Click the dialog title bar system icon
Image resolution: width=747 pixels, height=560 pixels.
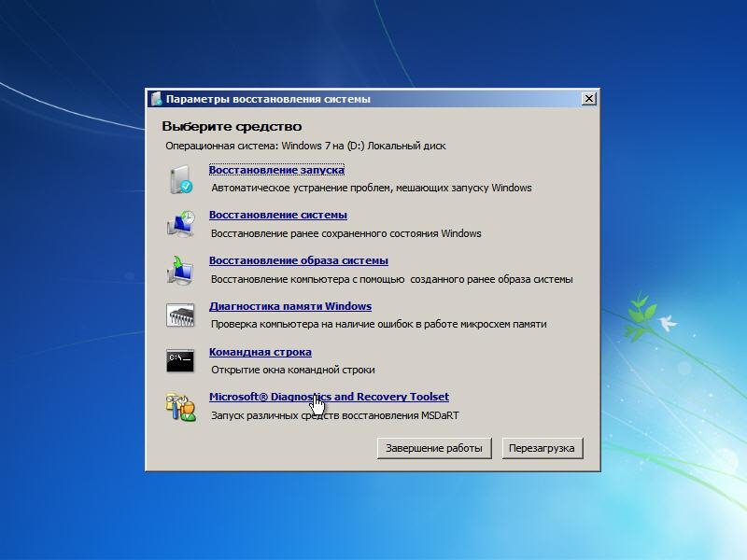(156, 99)
